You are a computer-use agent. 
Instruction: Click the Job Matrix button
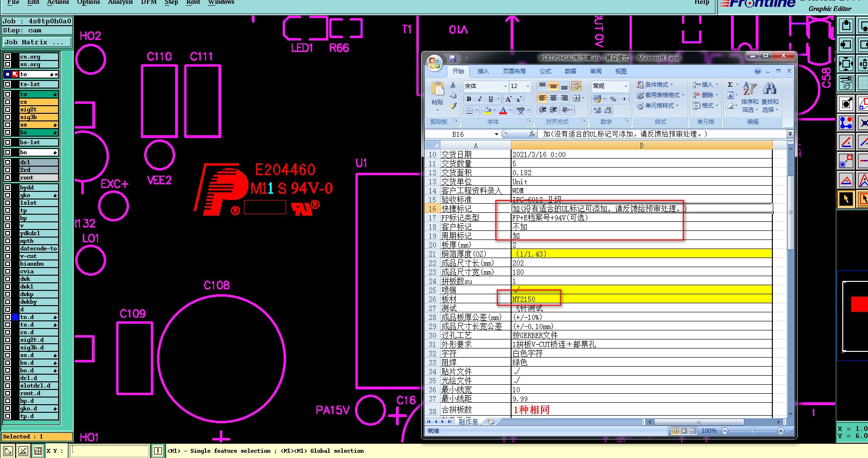37,42
